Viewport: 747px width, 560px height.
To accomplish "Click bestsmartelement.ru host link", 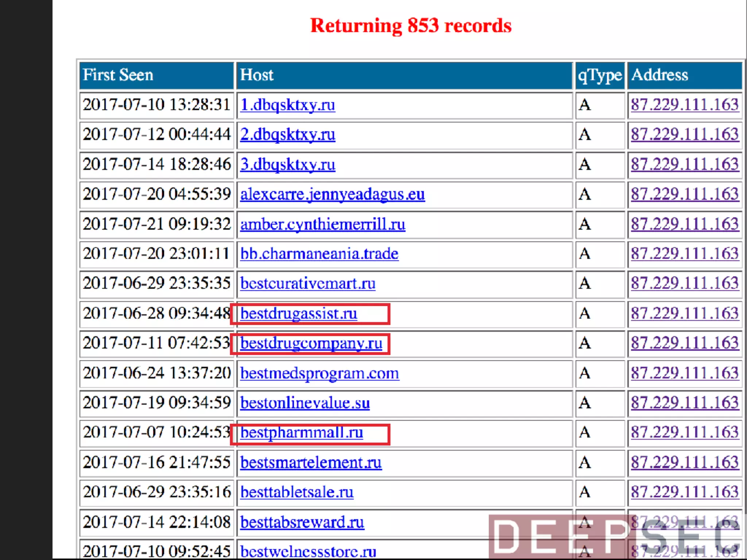I will tap(311, 463).
